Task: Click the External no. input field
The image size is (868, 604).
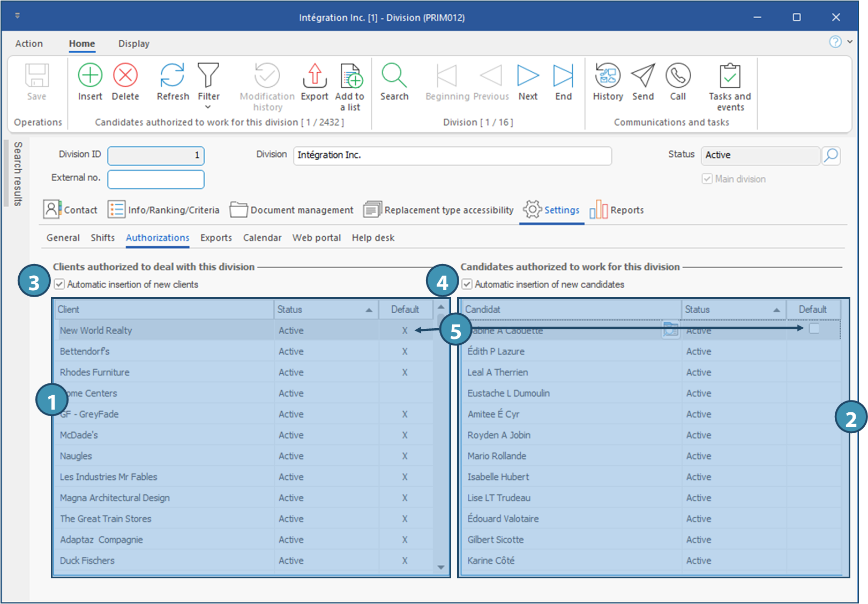Action: tap(156, 179)
